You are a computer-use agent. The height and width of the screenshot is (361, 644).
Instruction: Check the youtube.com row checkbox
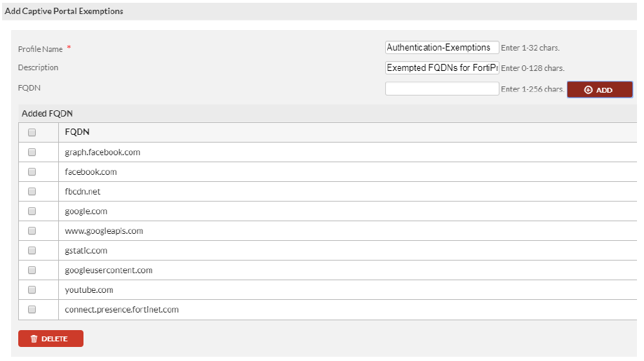coord(32,289)
